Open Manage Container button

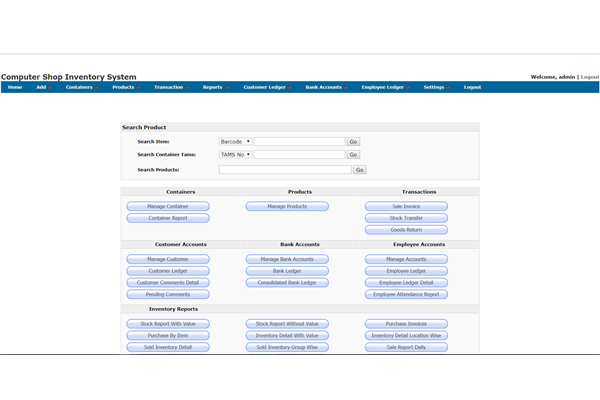coord(168,206)
